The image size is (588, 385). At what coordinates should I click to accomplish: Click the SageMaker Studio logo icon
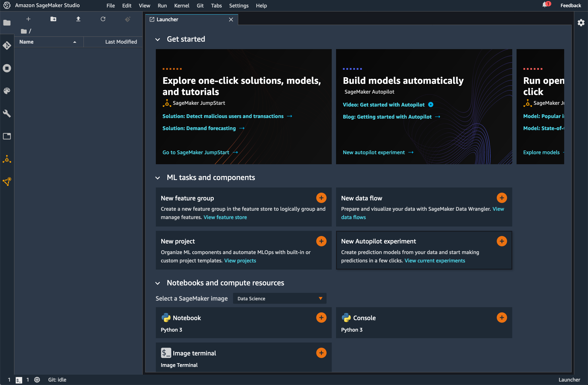(7, 5)
